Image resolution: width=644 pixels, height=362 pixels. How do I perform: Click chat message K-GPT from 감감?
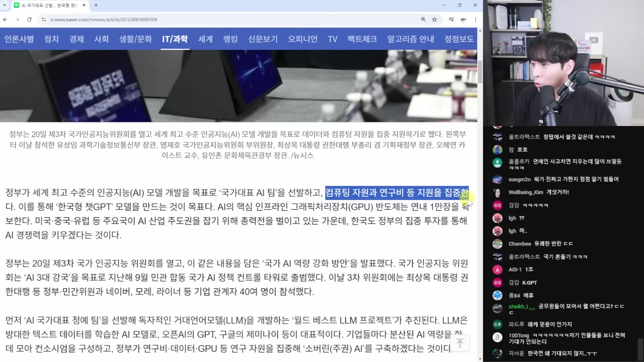pos(529,283)
